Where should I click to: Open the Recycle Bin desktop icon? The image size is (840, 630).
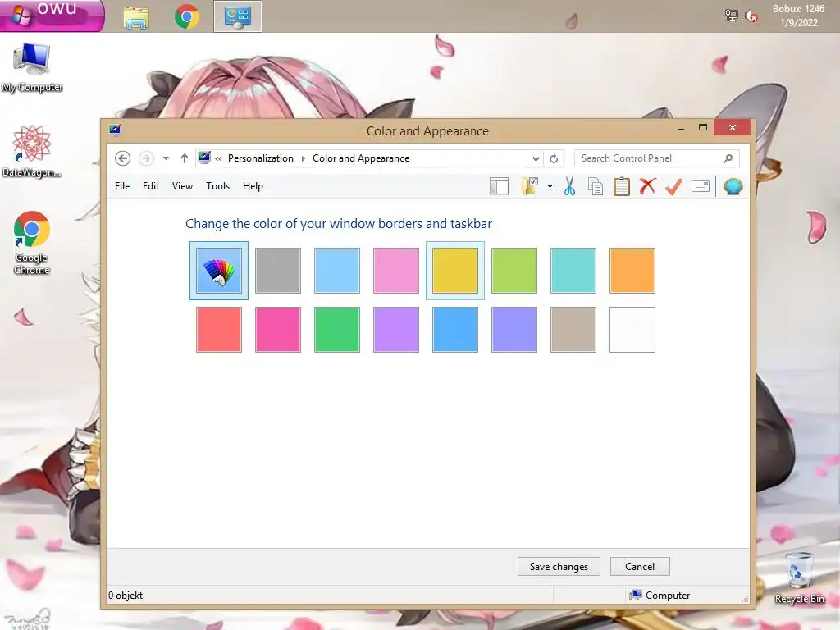(x=799, y=578)
